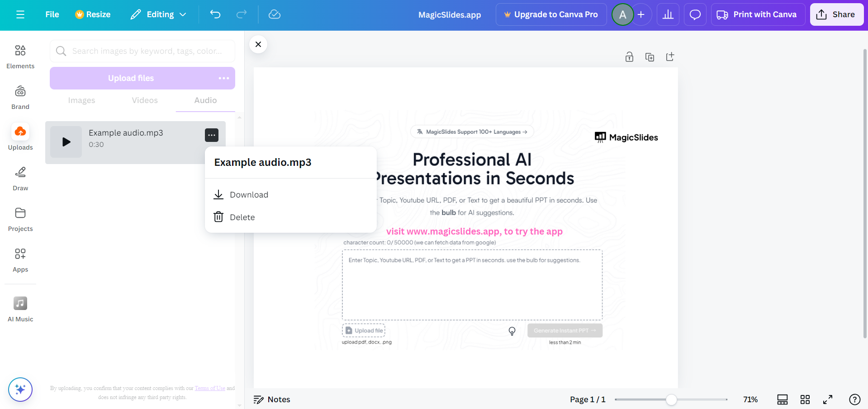This screenshot has width=868, height=409.
Task: Select the 'Professional AI' heading on canvas
Action: tap(472, 160)
